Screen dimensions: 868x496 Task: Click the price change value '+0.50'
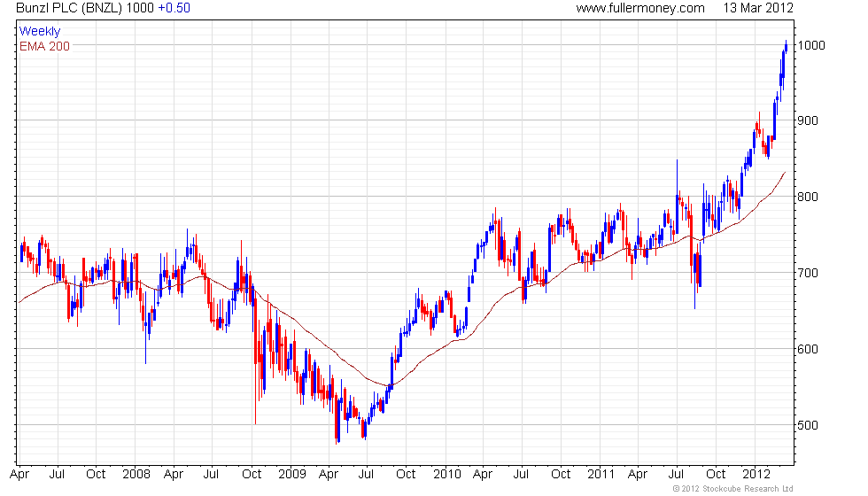[174, 8]
